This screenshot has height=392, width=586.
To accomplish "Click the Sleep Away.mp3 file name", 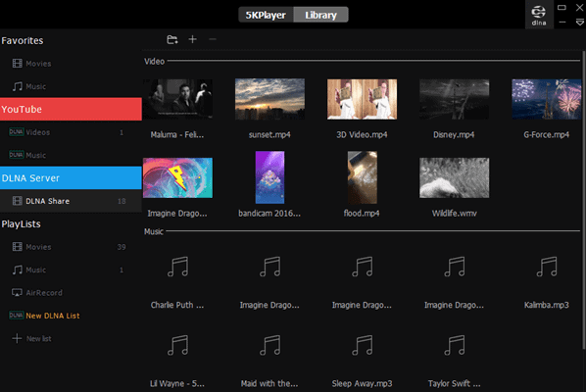I will click(x=363, y=384).
